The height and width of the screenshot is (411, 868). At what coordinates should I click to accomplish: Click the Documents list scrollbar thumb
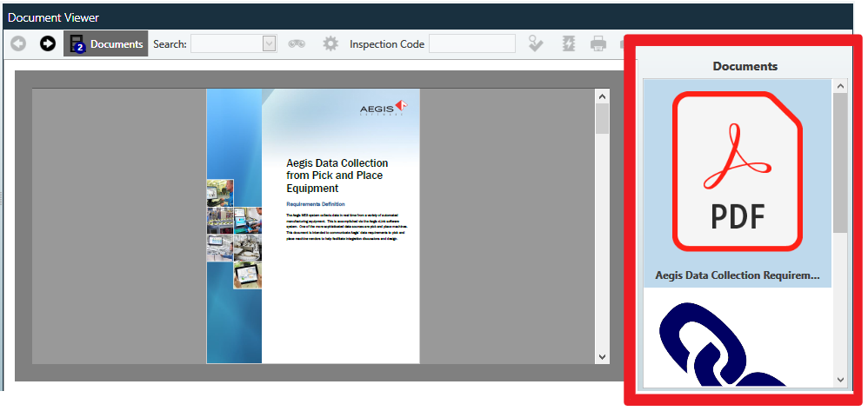[839, 162]
